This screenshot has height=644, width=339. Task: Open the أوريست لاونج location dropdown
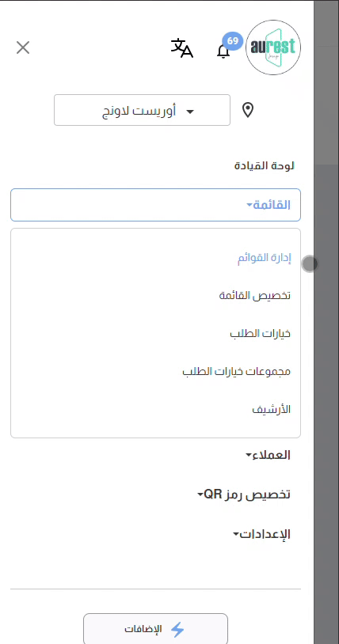point(142,110)
